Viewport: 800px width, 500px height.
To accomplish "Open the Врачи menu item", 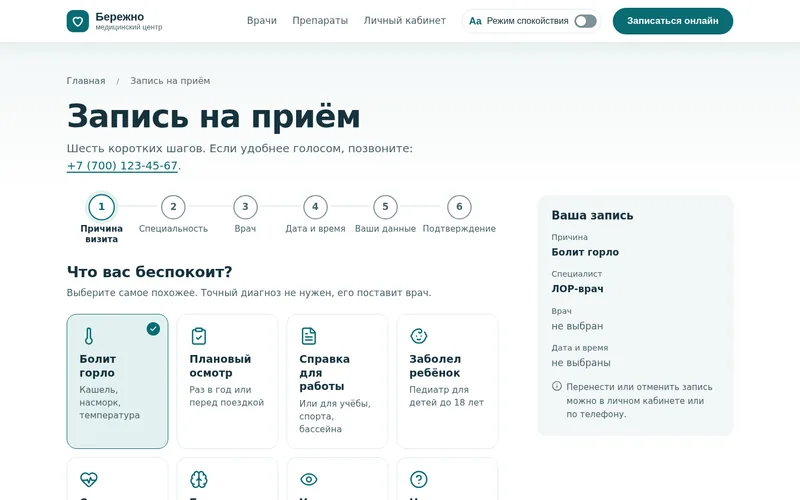I will click(262, 21).
